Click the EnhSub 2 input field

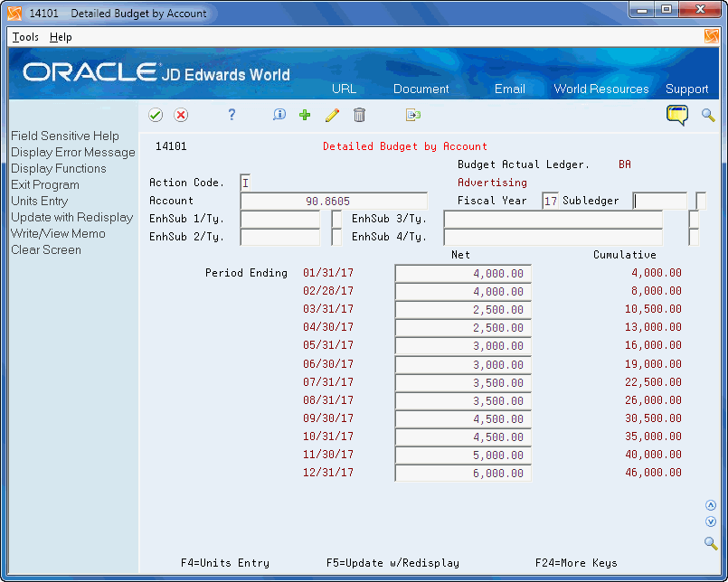[x=280, y=237]
